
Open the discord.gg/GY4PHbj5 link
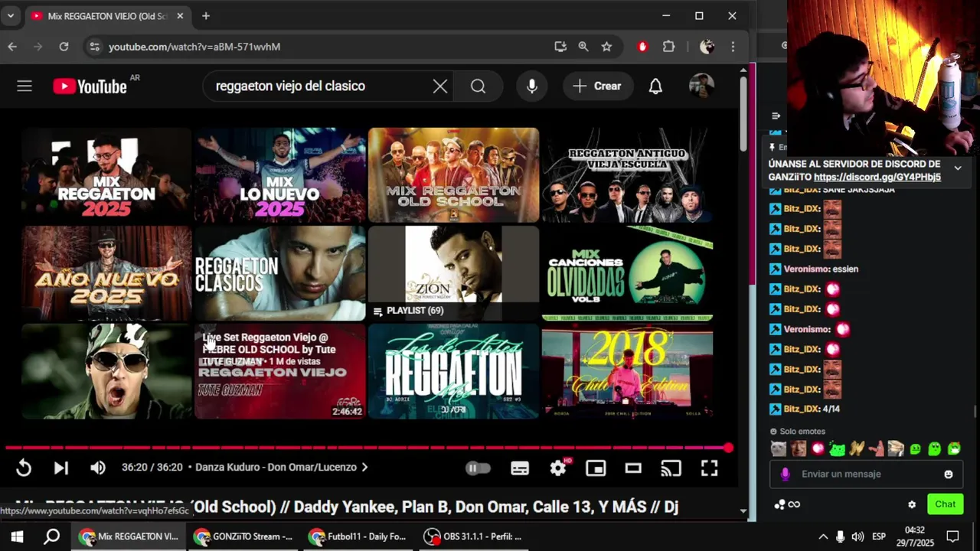coord(877,177)
